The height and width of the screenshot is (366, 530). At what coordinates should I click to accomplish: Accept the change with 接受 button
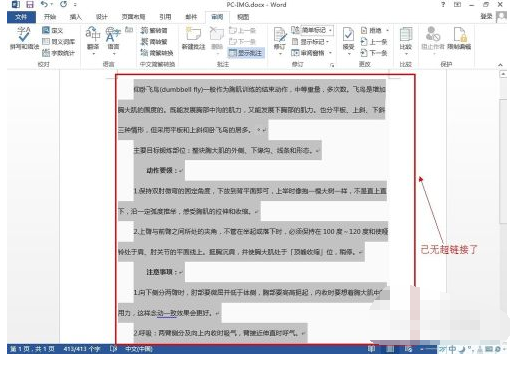point(348,40)
